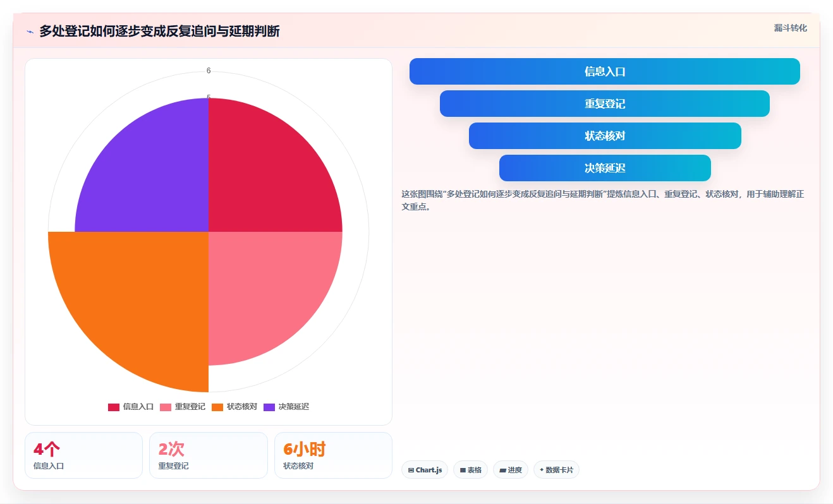Click the 表格 tag chip
Image resolution: width=833 pixels, height=504 pixels.
470,470
